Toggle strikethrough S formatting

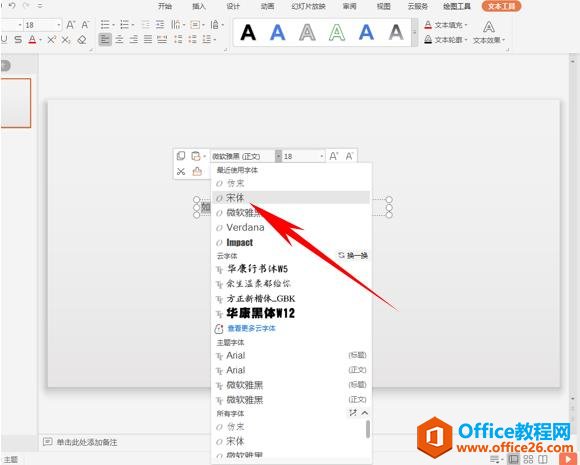click(x=18, y=40)
